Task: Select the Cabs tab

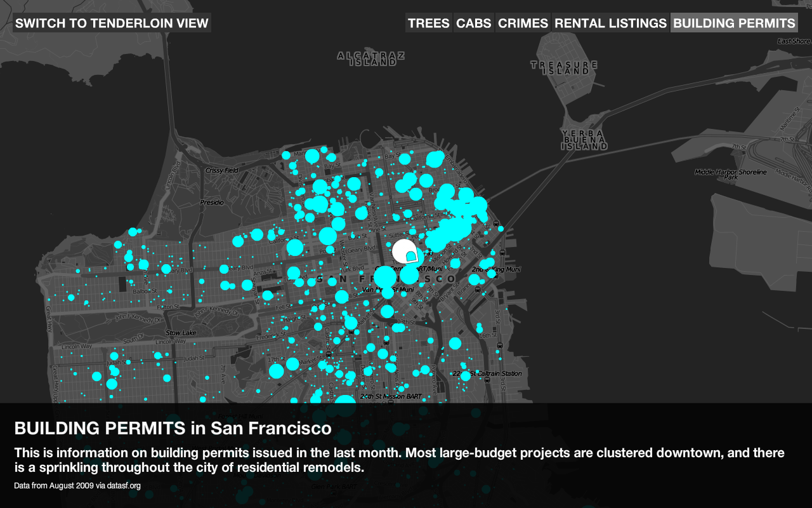Action: click(x=474, y=23)
